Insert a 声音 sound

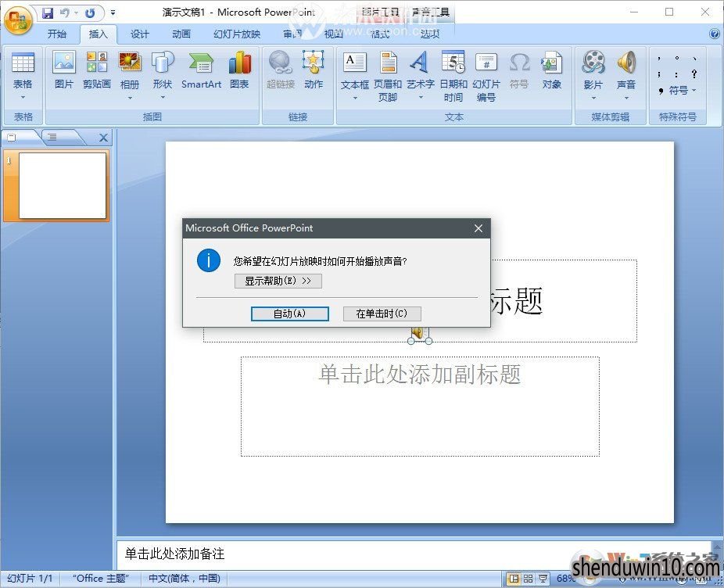626,63
